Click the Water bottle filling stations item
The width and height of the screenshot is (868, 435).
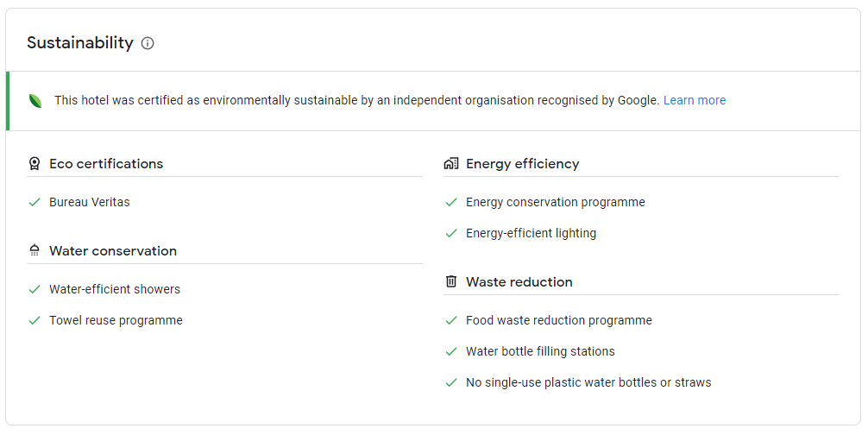[x=540, y=351]
